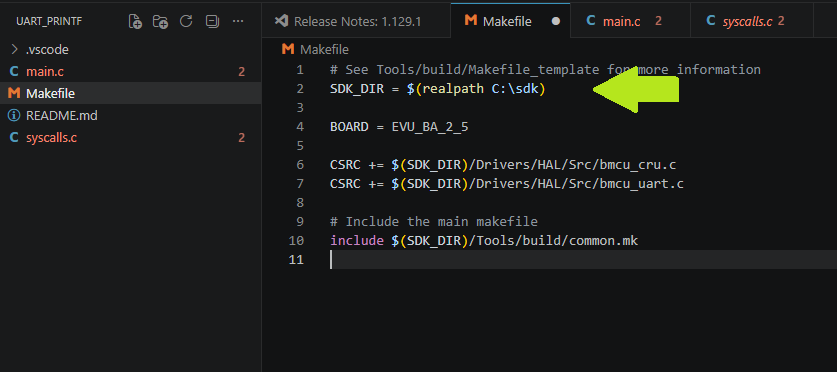This screenshot has width=837, height=372.
Task: Click the New Folder icon in explorer header
Action: click(160, 21)
